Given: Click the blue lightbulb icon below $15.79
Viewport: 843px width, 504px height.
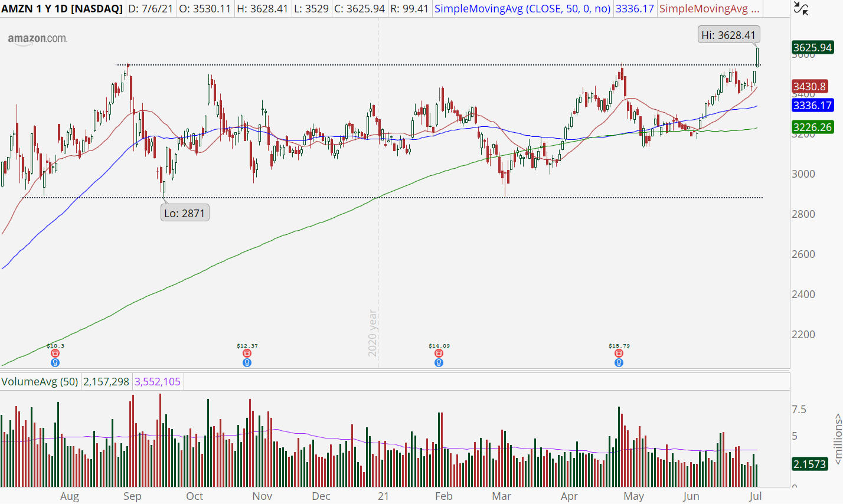Looking at the screenshot, I should coord(619,362).
